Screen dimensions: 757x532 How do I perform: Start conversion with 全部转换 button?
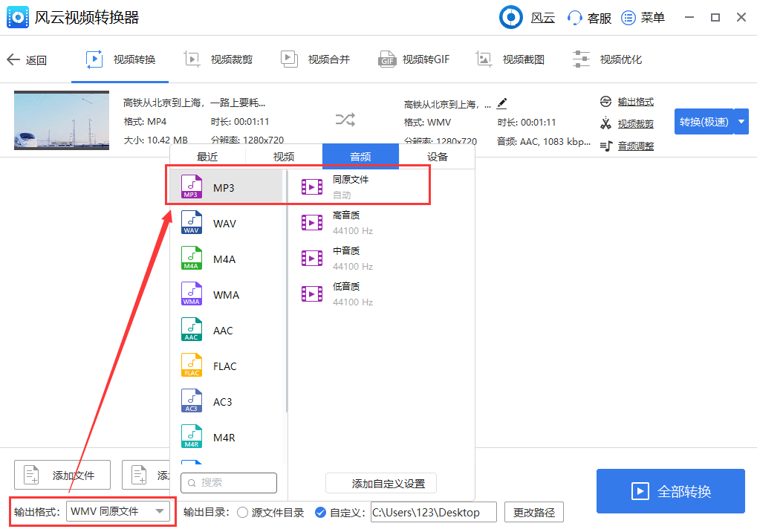[x=669, y=491]
